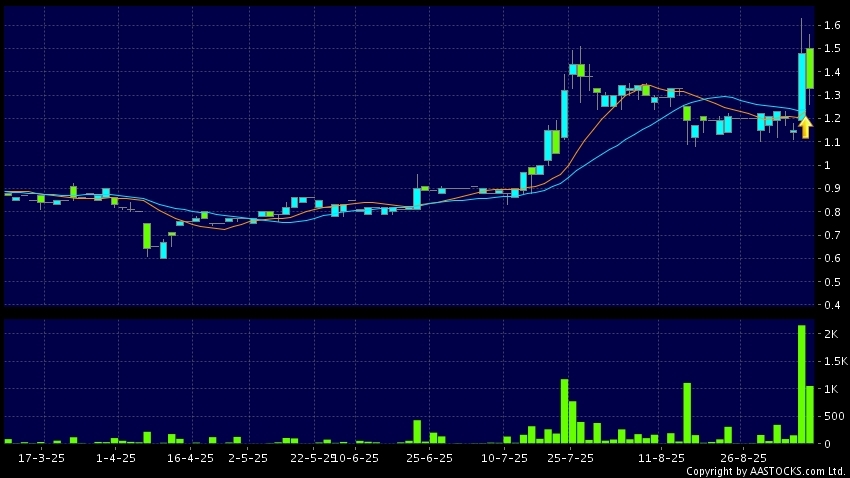
Task: Click the price axis label 1
Action: pyautogui.click(x=827, y=165)
